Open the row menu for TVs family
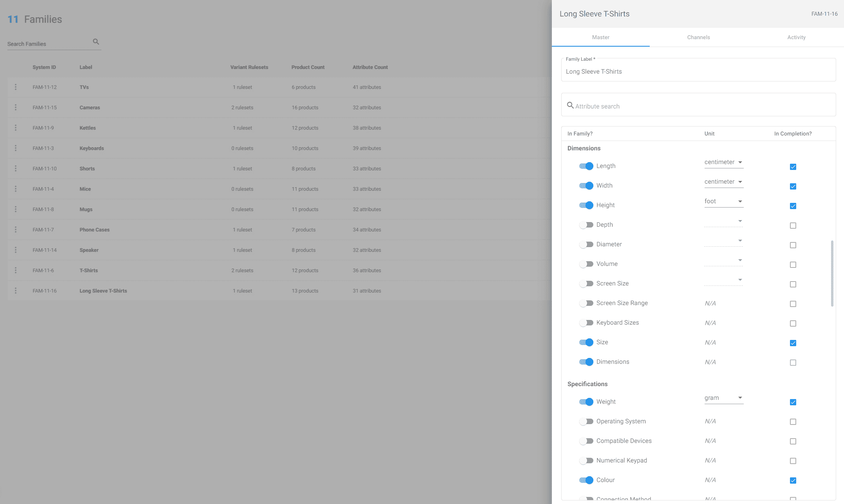 pyautogui.click(x=16, y=87)
